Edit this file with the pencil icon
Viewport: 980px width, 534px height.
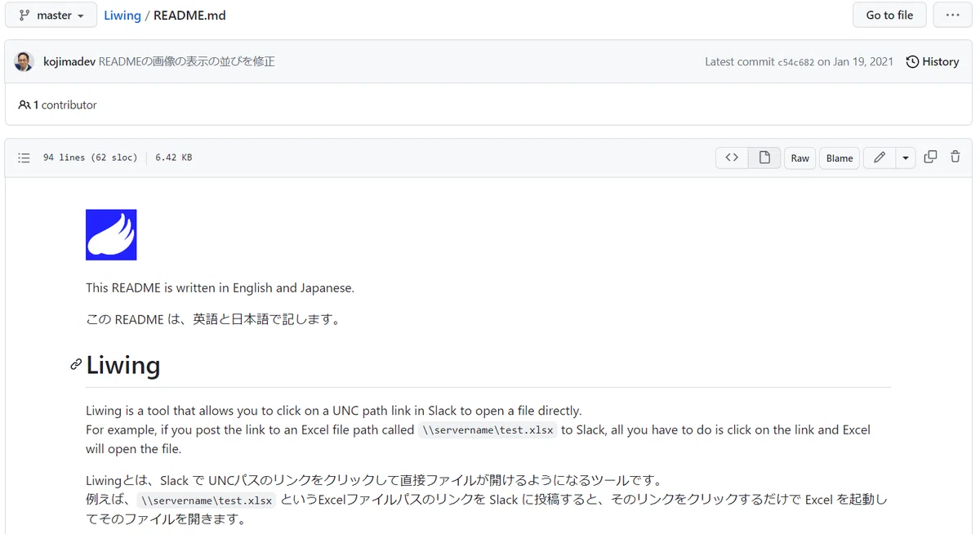(880, 158)
